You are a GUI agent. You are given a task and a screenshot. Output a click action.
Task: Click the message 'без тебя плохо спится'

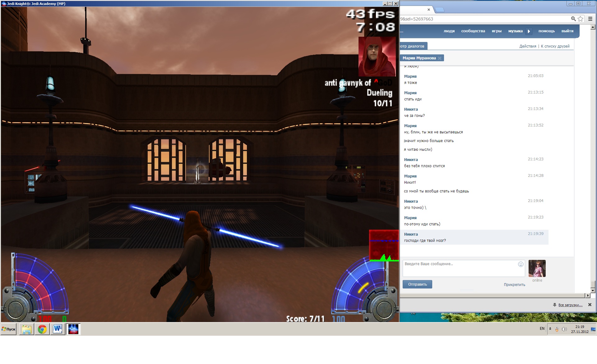coord(424,166)
